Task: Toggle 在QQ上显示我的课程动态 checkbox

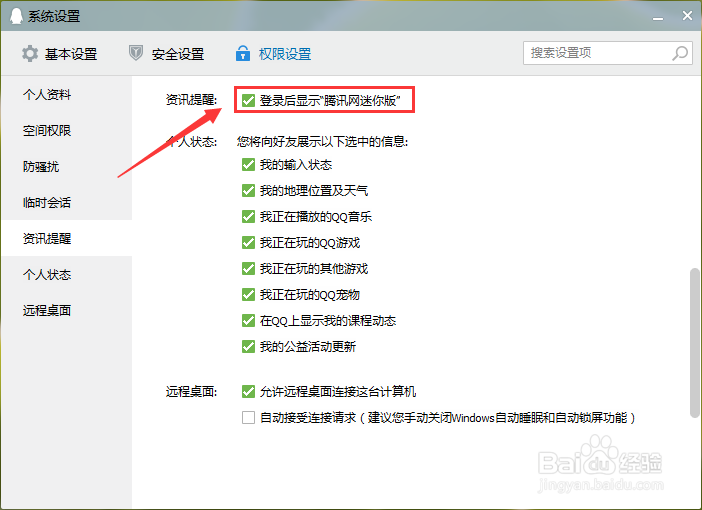Action: (x=248, y=321)
